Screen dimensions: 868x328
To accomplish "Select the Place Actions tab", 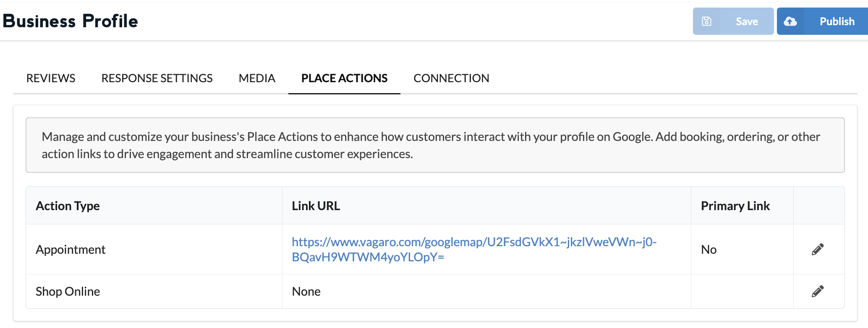I will (344, 78).
